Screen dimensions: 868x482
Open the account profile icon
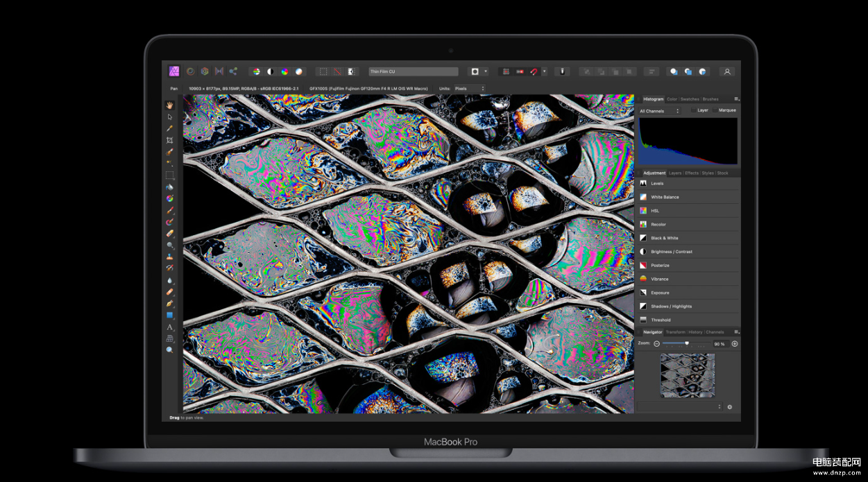click(x=727, y=71)
